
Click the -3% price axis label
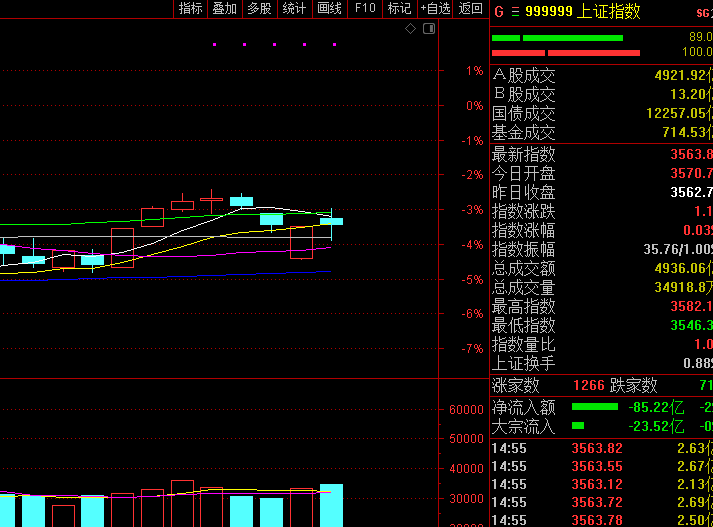(x=472, y=210)
